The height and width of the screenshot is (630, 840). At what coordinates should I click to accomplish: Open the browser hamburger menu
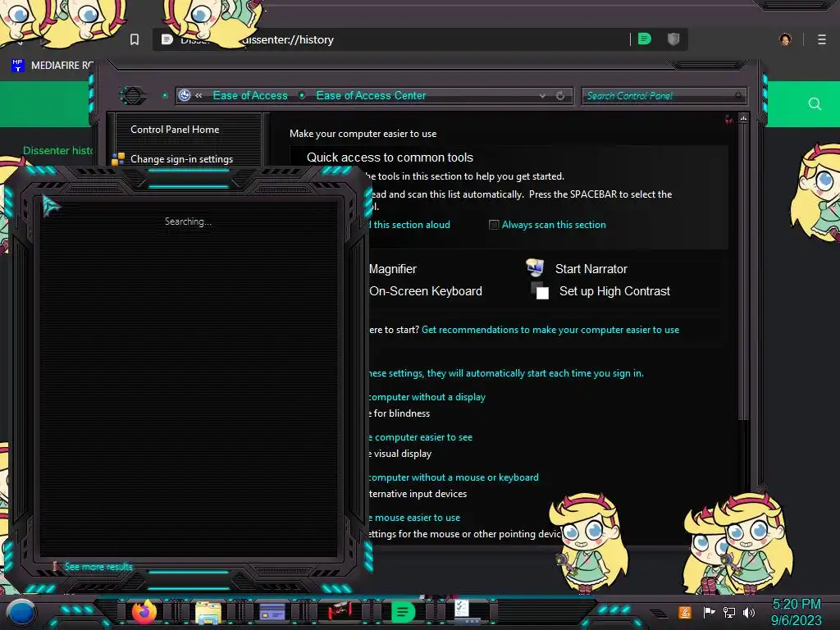point(822,39)
